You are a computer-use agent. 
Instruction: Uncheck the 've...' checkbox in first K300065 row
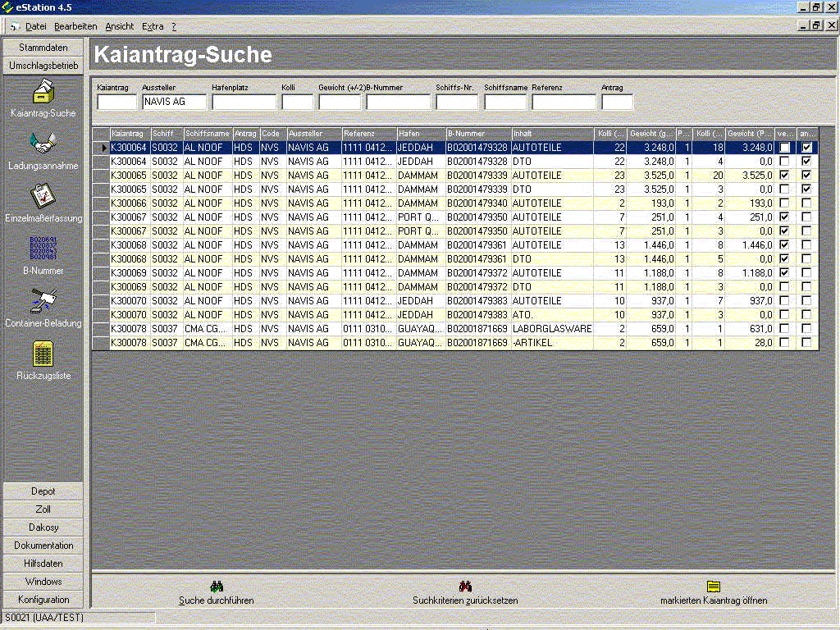pos(785,176)
